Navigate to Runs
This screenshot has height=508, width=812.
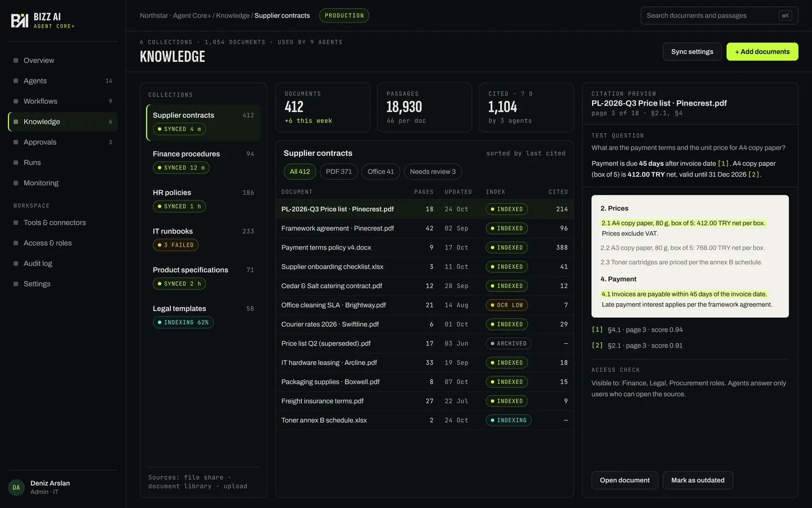pos(63,163)
